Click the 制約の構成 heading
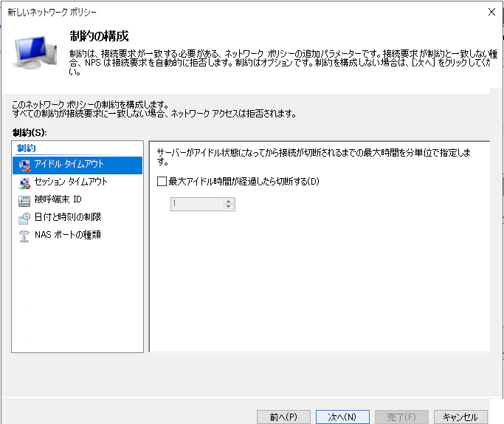The height and width of the screenshot is (424, 504). tap(99, 36)
